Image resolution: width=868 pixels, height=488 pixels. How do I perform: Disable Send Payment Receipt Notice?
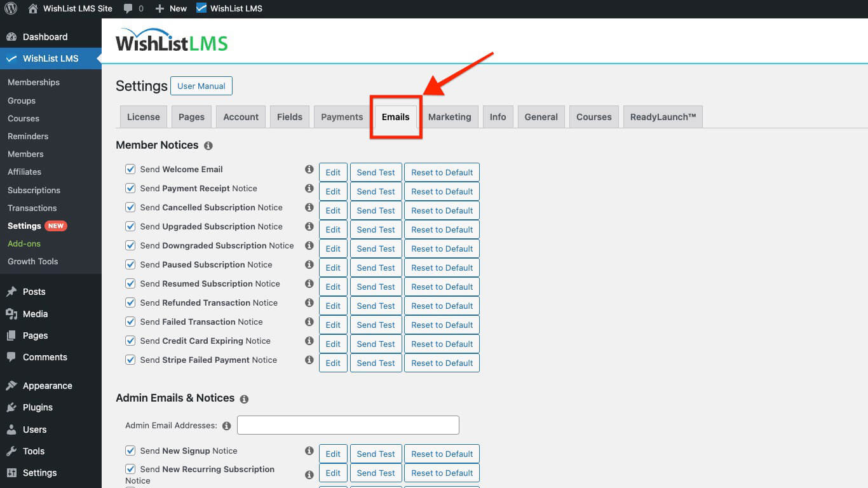coord(130,188)
